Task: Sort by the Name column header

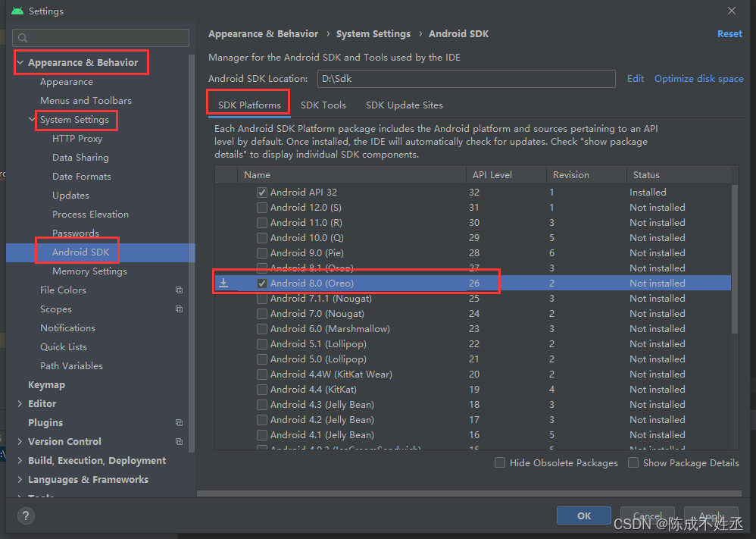Action: point(351,174)
